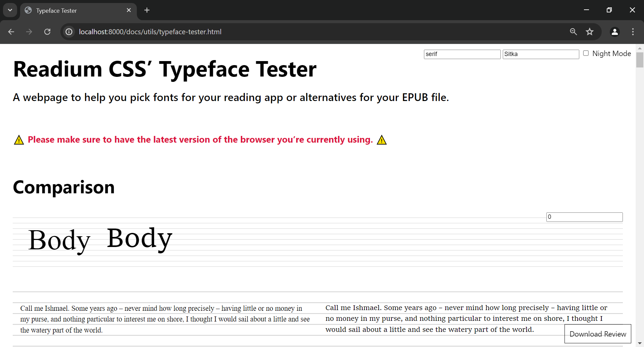
Task: Open the tab search dropdown arrow
Action: [10, 10]
